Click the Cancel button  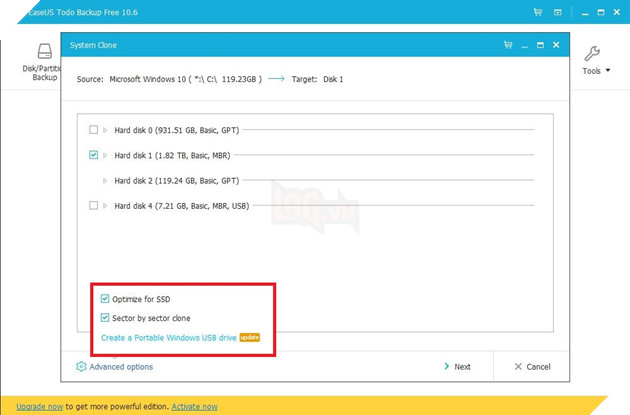click(533, 366)
